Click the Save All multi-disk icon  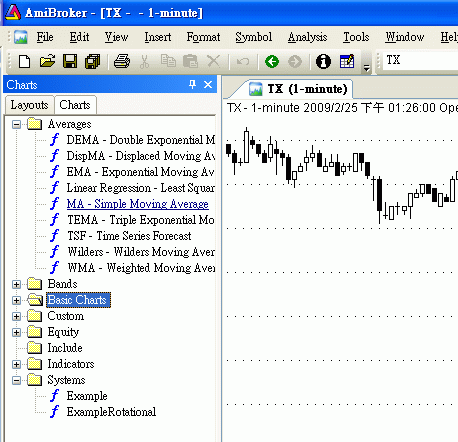pyautogui.click(x=93, y=62)
